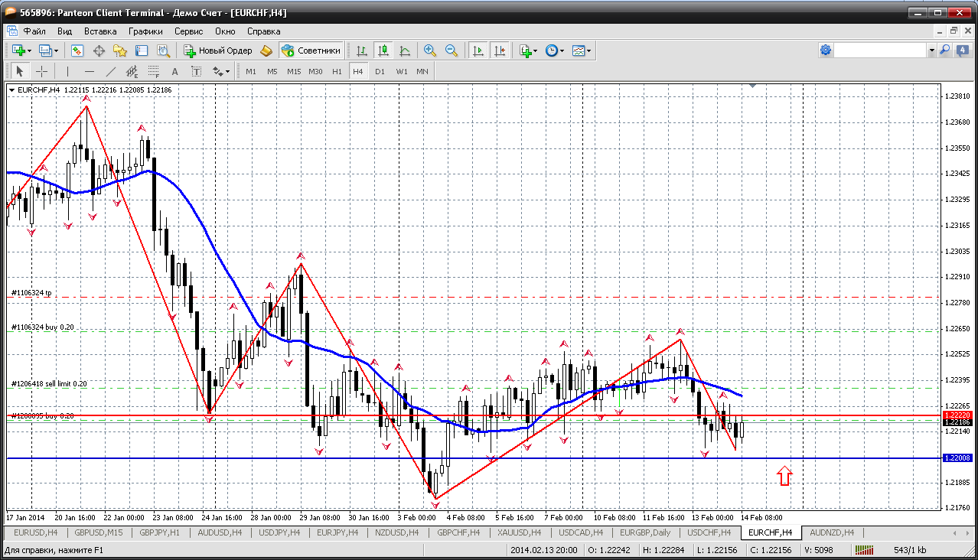Draw a vertical line
The width and height of the screenshot is (978, 560).
[x=67, y=71]
